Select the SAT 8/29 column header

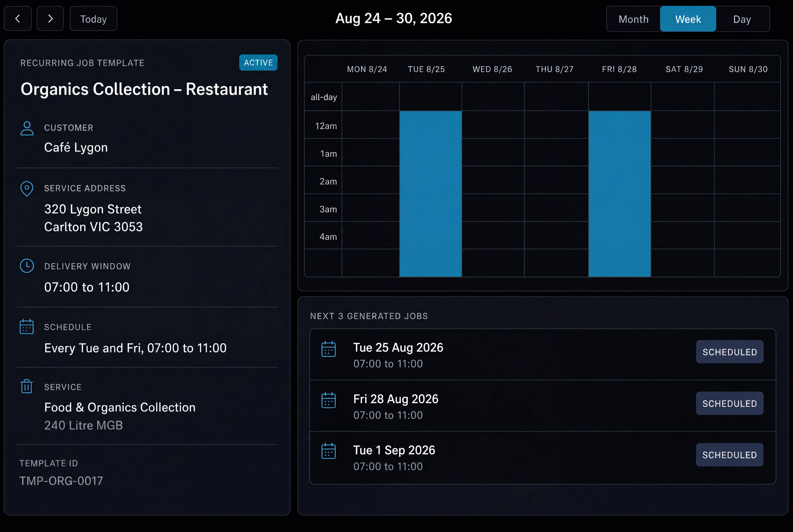coord(684,69)
